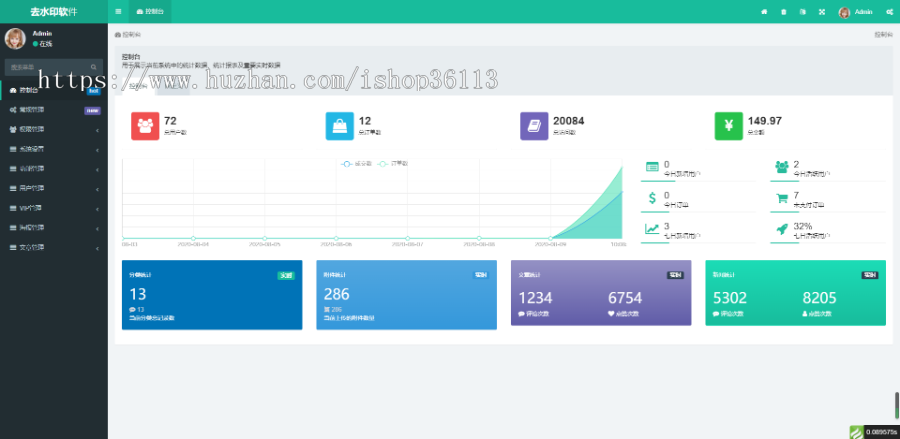
Task: Open the debug trace badge showing 0.089573s
Action: coord(874,432)
